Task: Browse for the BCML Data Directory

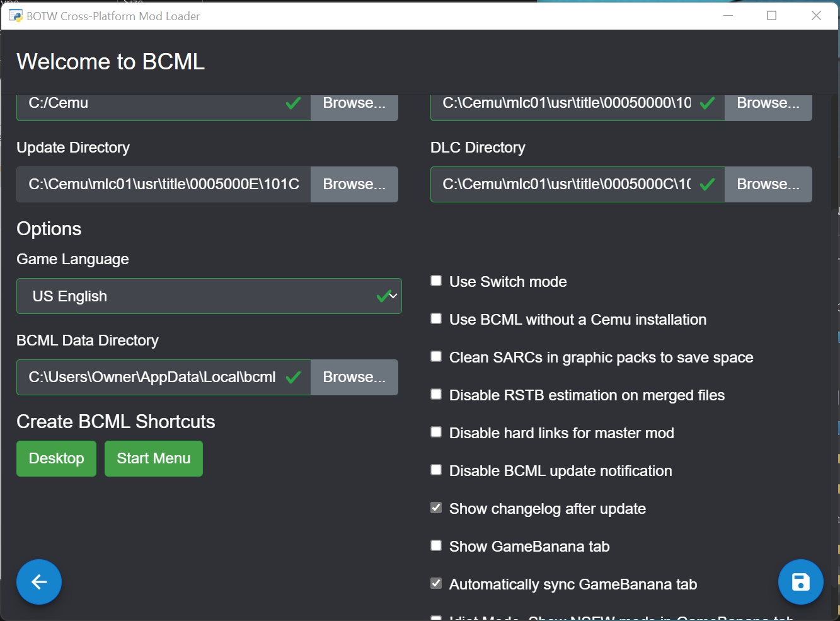Action: (354, 377)
